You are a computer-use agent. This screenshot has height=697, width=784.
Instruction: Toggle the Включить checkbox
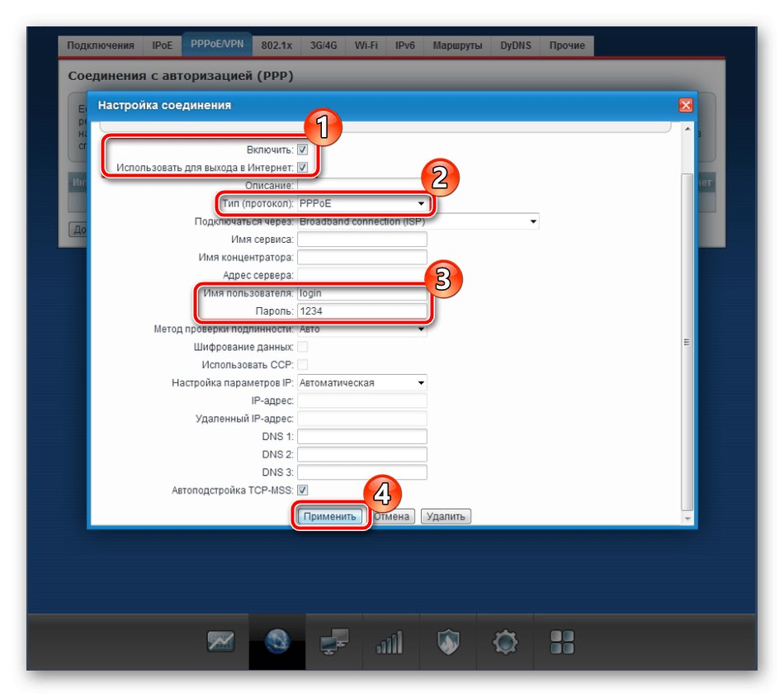(303, 149)
